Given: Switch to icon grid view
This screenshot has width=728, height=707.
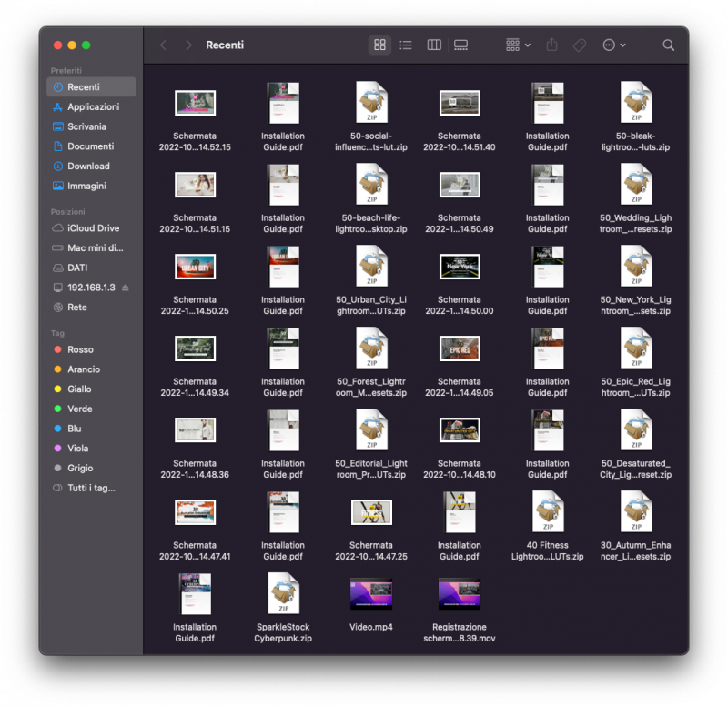Looking at the screenshot, I should (x=379, y=45).
